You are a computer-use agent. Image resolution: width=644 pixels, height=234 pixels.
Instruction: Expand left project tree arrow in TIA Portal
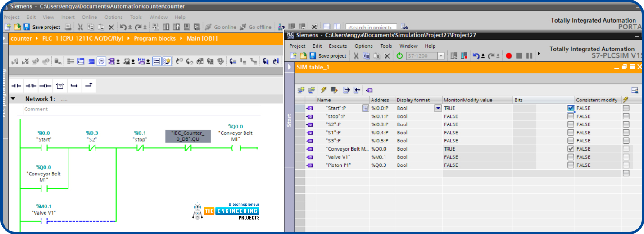[x=5, y=38]
